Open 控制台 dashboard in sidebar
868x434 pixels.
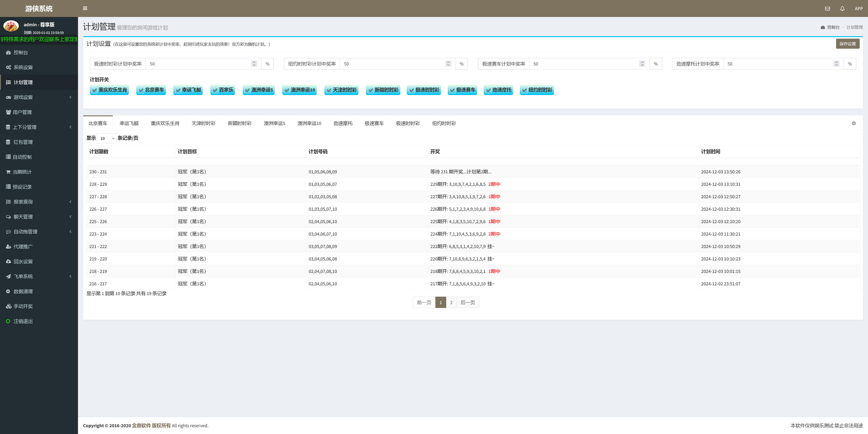pyautogui.click(x=21, y=52)
